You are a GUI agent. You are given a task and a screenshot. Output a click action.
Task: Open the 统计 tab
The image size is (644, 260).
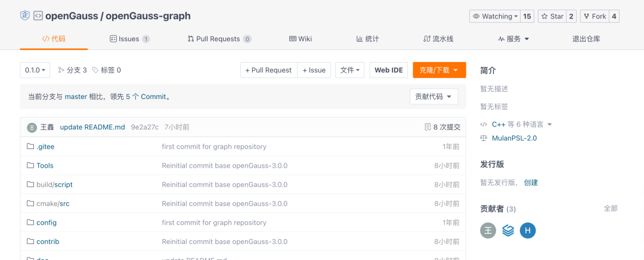click(x=367, y=39)
